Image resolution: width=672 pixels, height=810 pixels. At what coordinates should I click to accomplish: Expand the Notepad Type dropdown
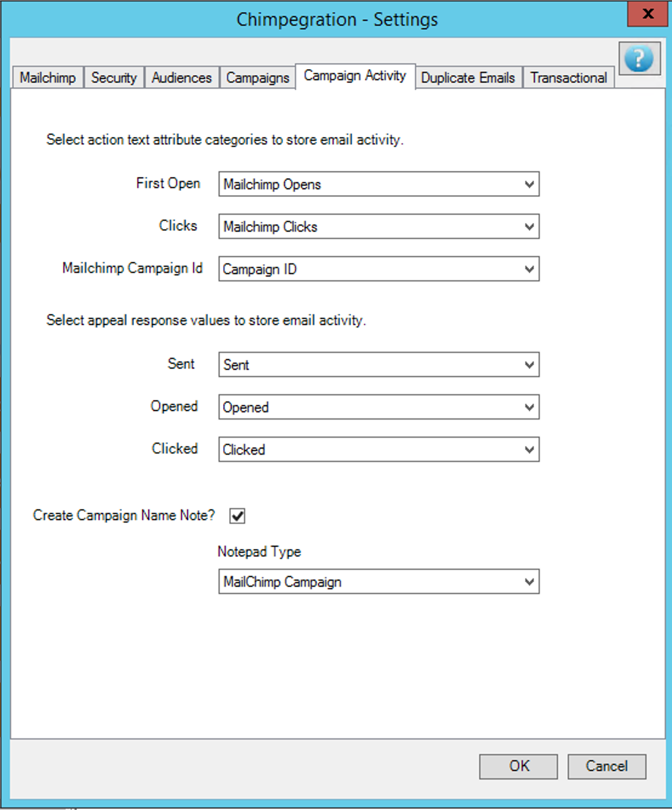[x=379, y=582]
